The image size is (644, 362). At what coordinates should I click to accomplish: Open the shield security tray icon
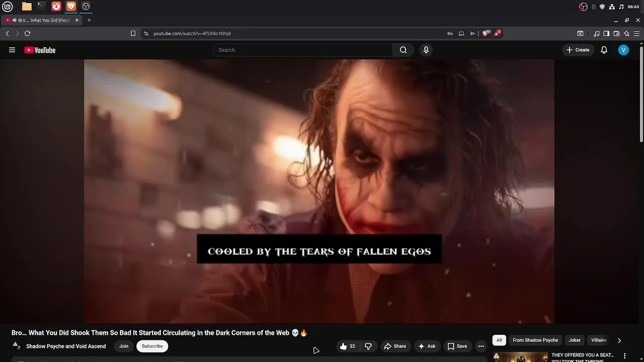(602, 7)
